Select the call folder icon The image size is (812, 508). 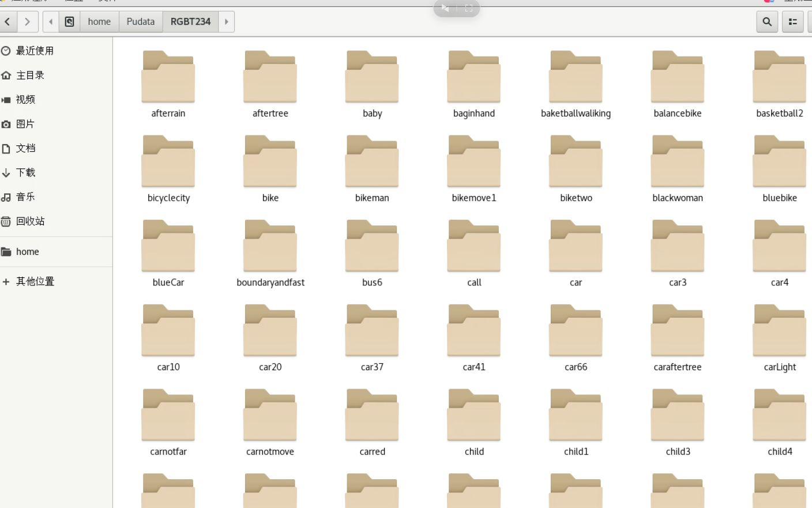pyautogui.click(x=474, y=246)
